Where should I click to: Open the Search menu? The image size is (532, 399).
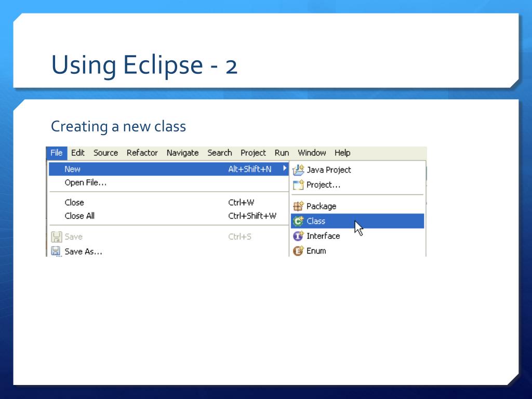220,153
